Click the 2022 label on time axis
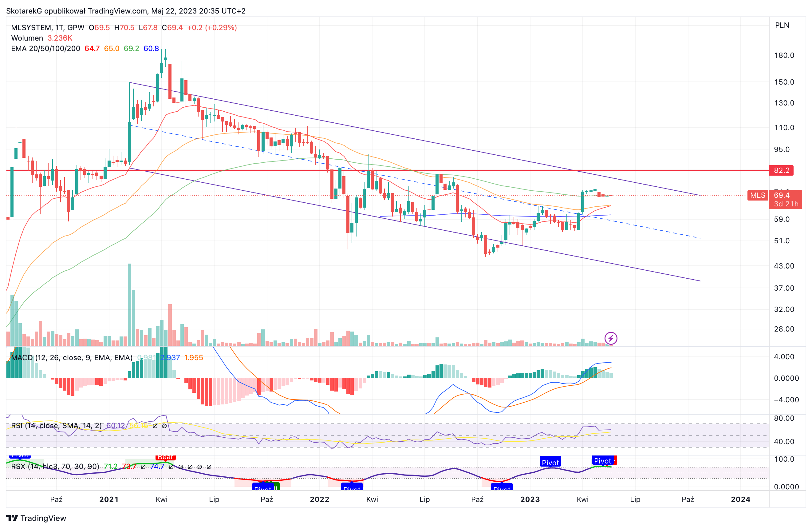The image size is (812, 529). click(x=319, y=500)
